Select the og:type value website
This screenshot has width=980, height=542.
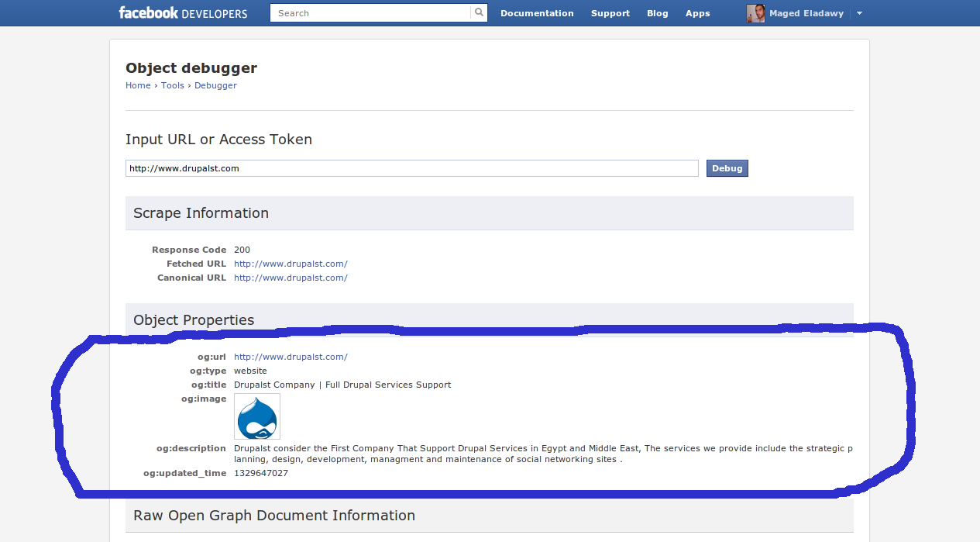click(x=250, y=371)
